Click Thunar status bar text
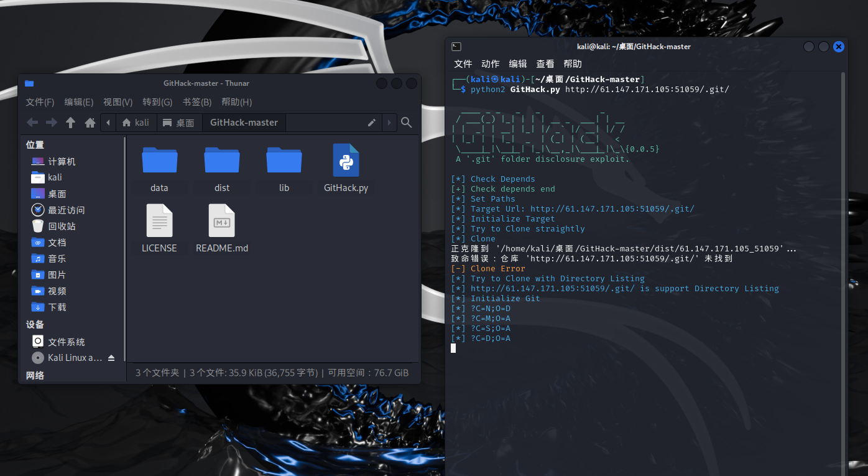This screenshot has height=476, width=868. (272, 373)
